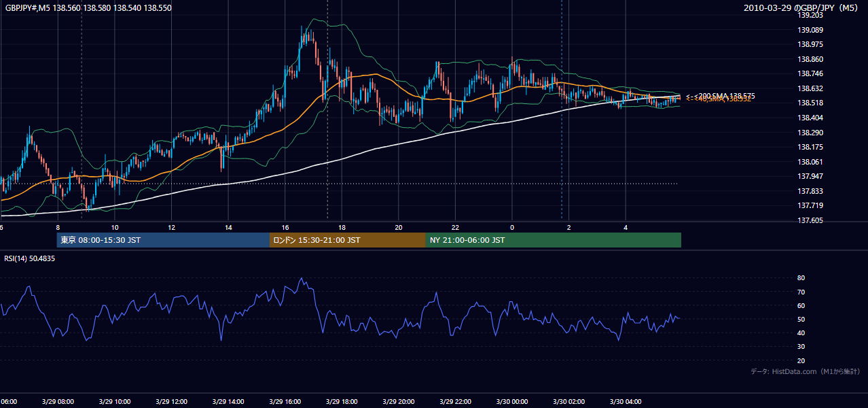Click the RSI scale value 40
The image size is (868, 408).
click(801, 333)
